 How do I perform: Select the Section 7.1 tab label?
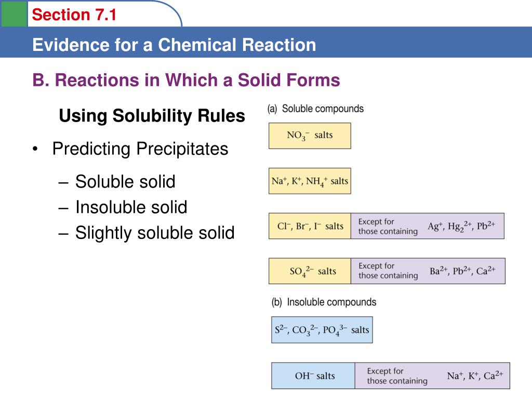coord(74,15)
